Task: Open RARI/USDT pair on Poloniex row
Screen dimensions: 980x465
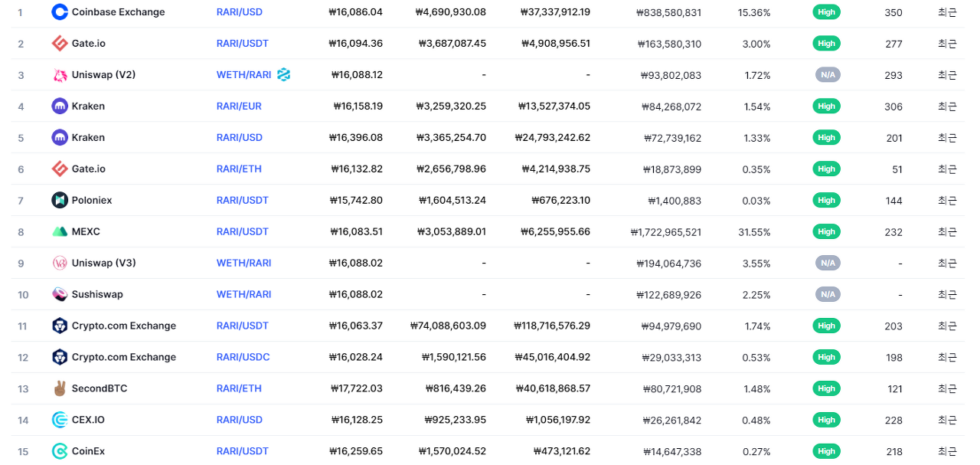Action: point(243,201)
